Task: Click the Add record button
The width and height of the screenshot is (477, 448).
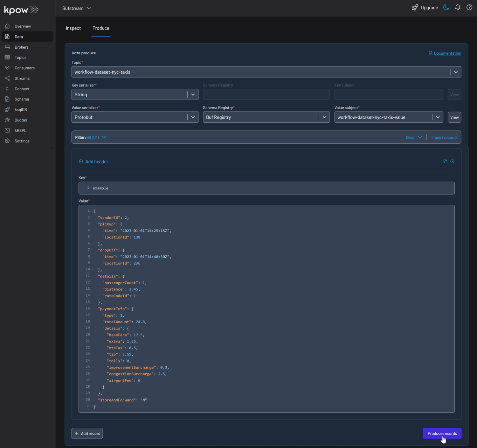Action: [x=87, y=433]
